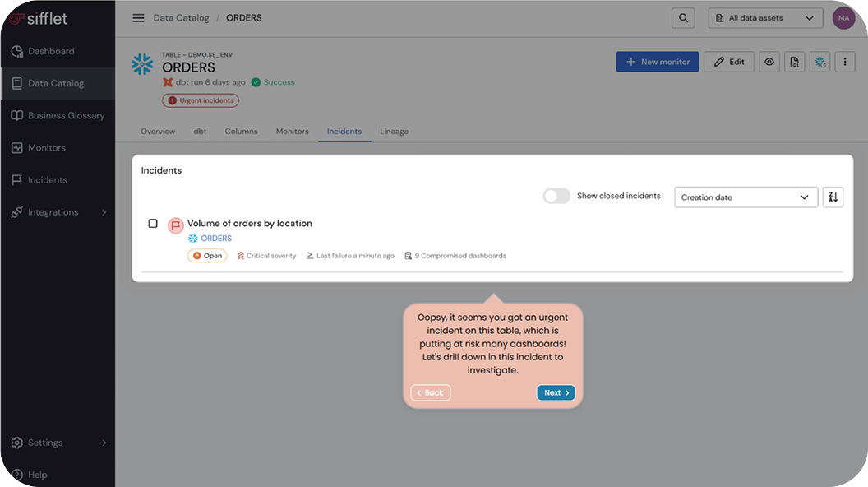Switch to the Lineage tab
Image resolution: width=868 pixels, height=487 pixels.
click(395, 132)
